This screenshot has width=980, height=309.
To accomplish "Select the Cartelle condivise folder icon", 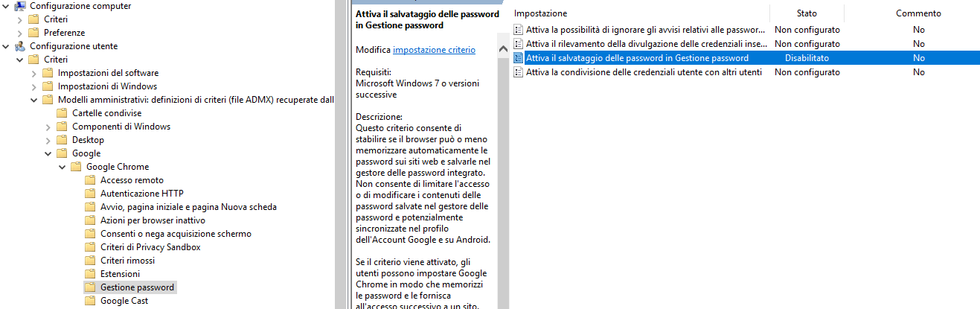I will [62, 113].
